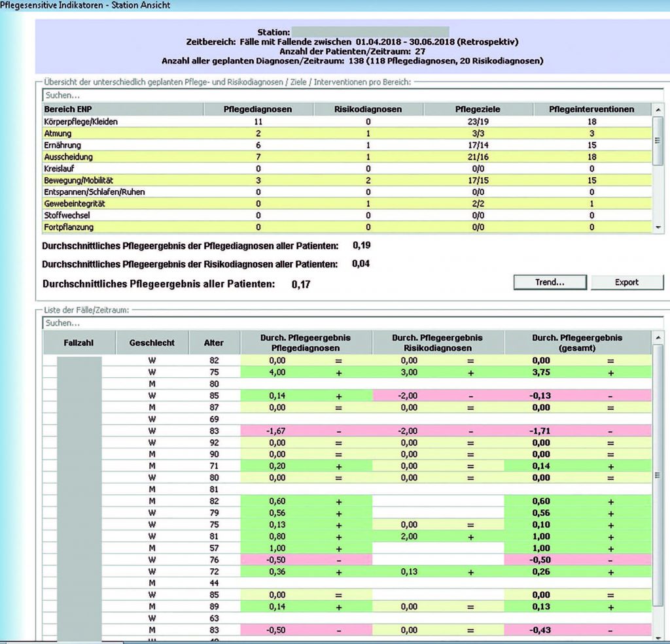
Task: Sort case list by Geschlecht header
Action: click(152, 343)
